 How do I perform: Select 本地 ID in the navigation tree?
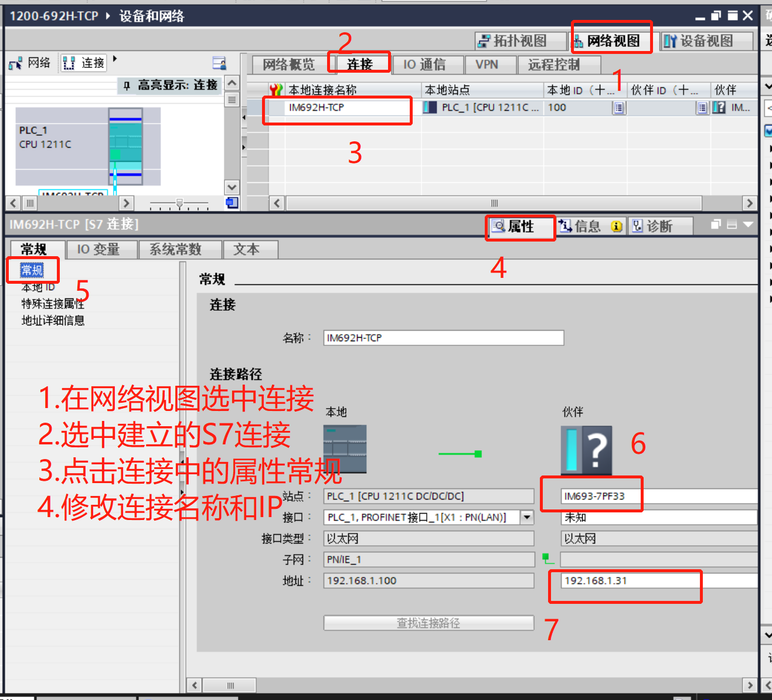[38, 287]
